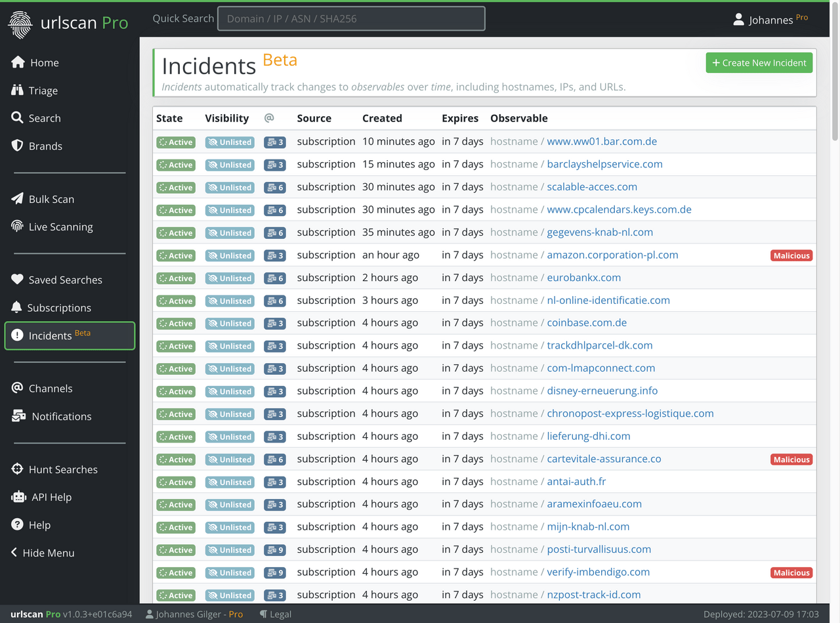Open Bulk Scan from the sidebar
Viewport: 840px width, 623px height.
click(x=51, y=199)
